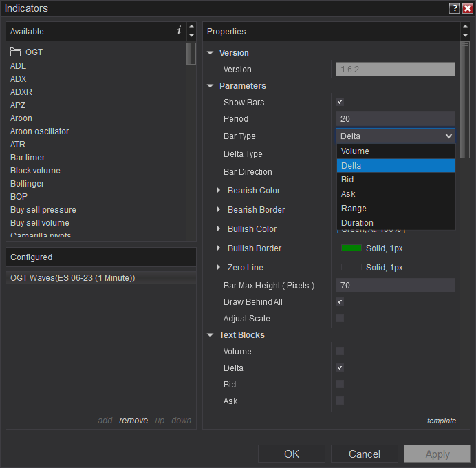Click the OK button
The image size is (476, 468).
(x=292, y=454)
